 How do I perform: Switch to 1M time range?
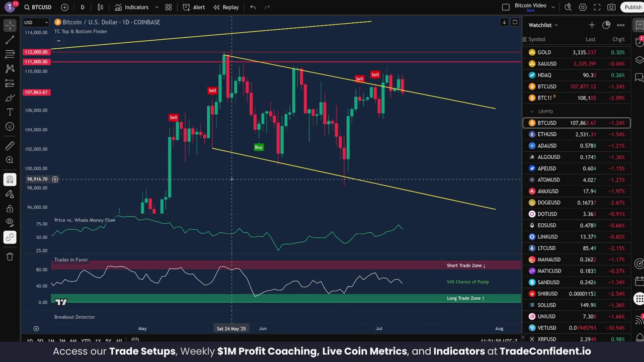(x=51, y=341)
